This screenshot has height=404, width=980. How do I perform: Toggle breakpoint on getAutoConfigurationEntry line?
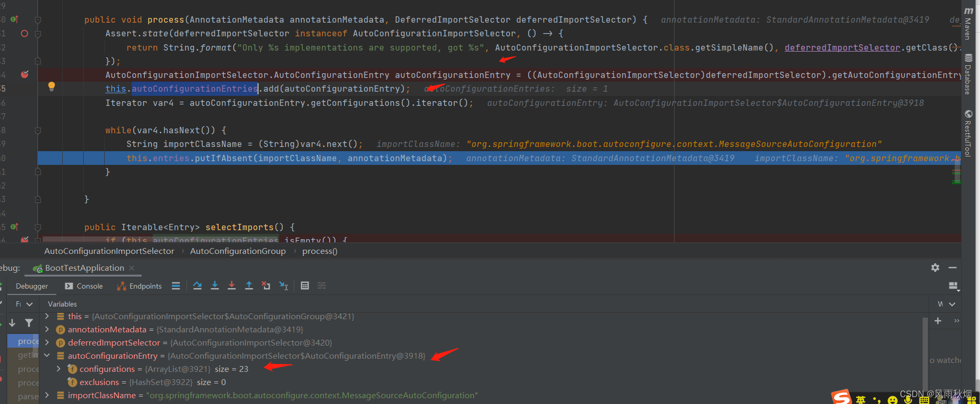tap(24, 74)
